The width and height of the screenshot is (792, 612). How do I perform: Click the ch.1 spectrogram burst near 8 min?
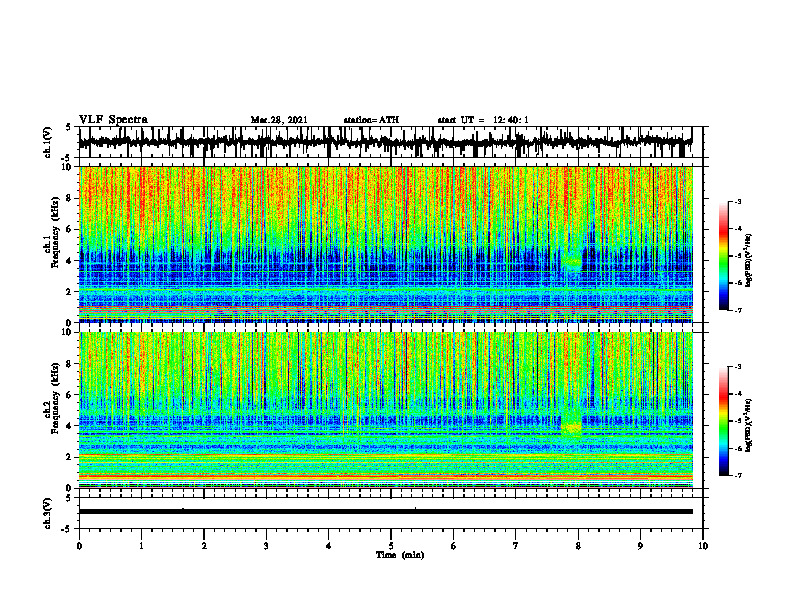point(572,262)
